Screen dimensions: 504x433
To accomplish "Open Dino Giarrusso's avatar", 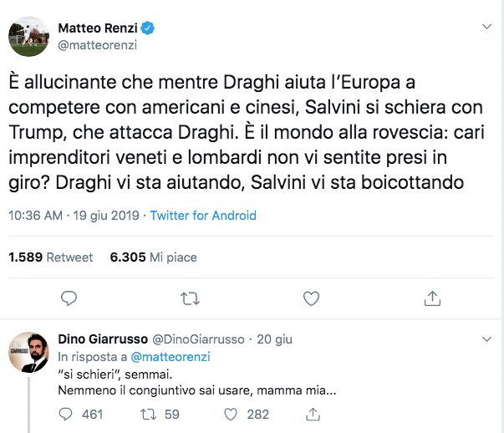I will click(28, 352).
